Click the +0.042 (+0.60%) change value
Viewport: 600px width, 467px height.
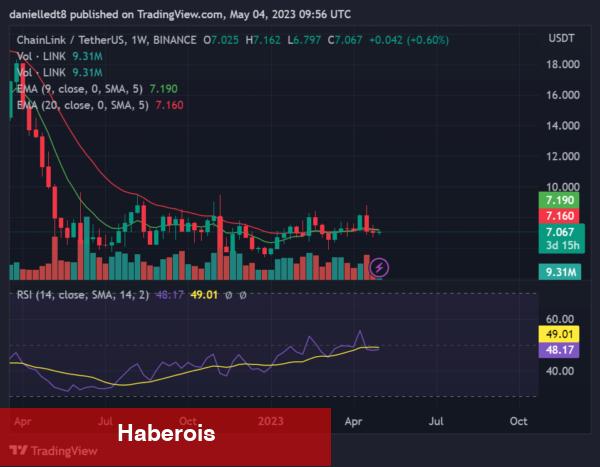[x=408, y=40]
